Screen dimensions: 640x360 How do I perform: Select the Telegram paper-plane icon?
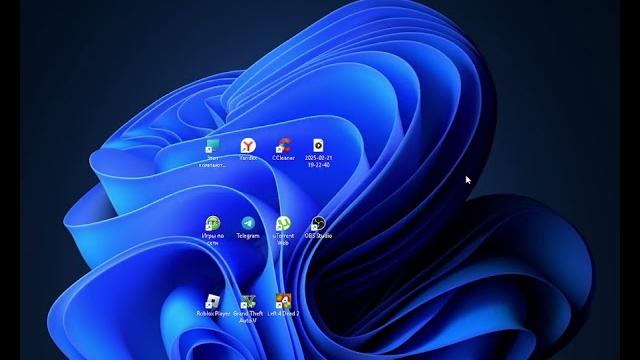[x=248, y=223]
